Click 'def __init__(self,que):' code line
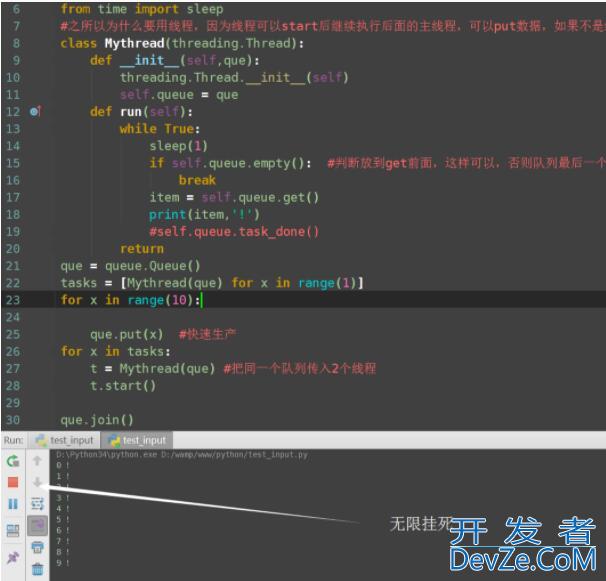 click(175, 60)
